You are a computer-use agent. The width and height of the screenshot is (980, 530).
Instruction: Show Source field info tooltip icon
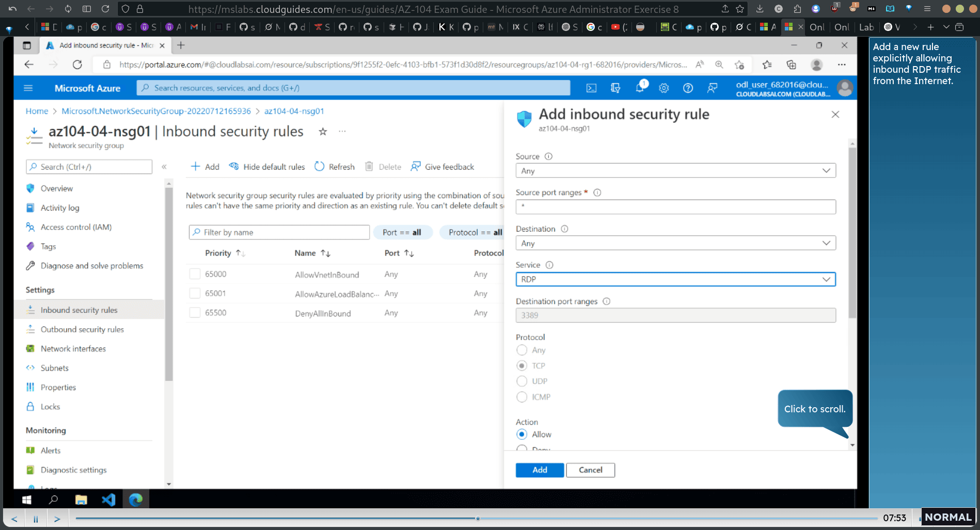click(x=548, y=156)
